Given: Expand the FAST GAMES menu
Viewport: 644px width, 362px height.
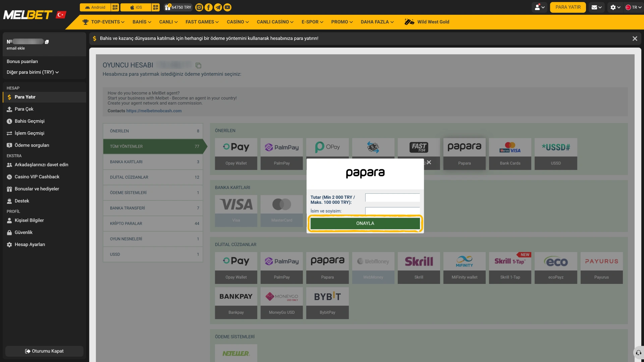Looking at the screenshot, I should 202,22.
